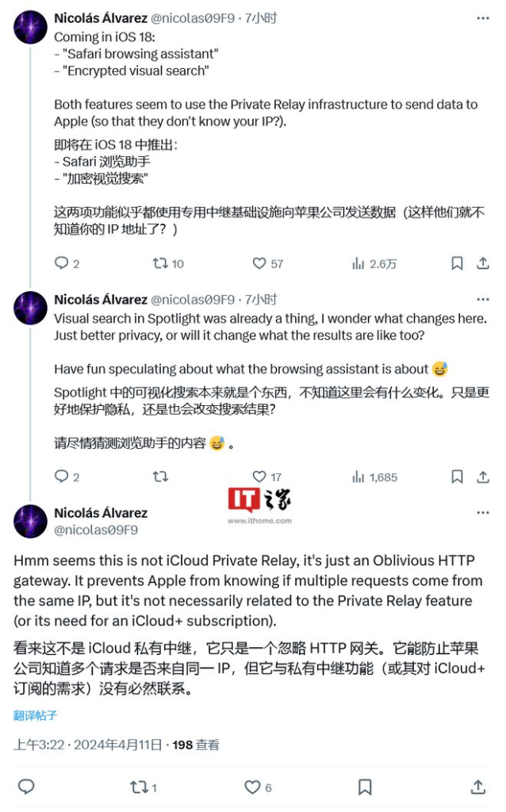The image size is (506, 812).
Task: Share the first iOS 18 tweet
Action: click(x=483, y=263)
